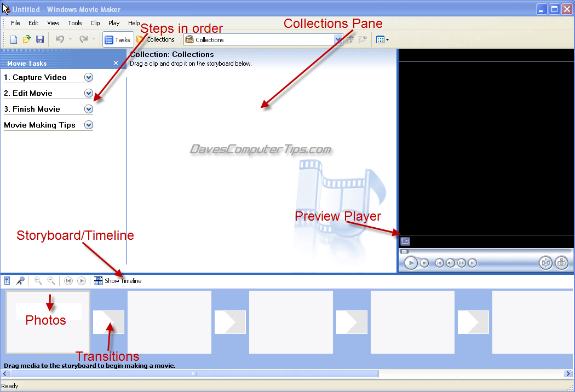Switch storyboard using Show Timeline
Viewport: 575px width, 392px height.
118,281
